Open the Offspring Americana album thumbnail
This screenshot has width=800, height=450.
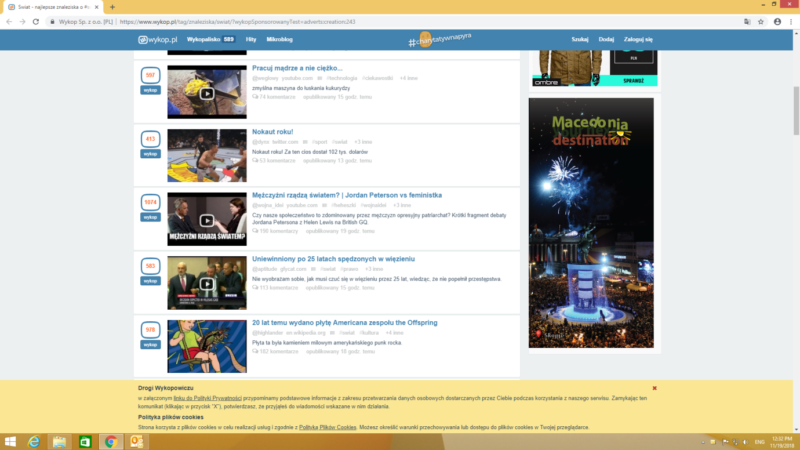(x=207, y=346)
